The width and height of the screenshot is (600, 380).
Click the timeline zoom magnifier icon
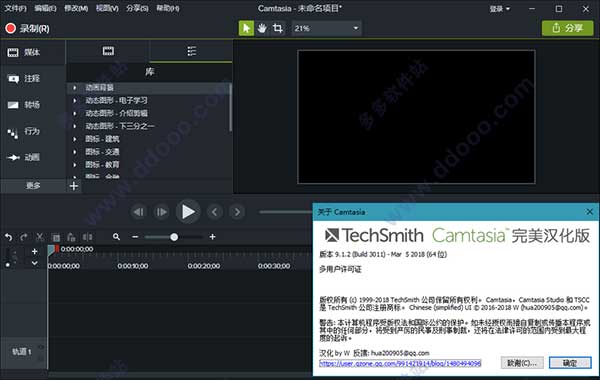click(x=116, y=237)
